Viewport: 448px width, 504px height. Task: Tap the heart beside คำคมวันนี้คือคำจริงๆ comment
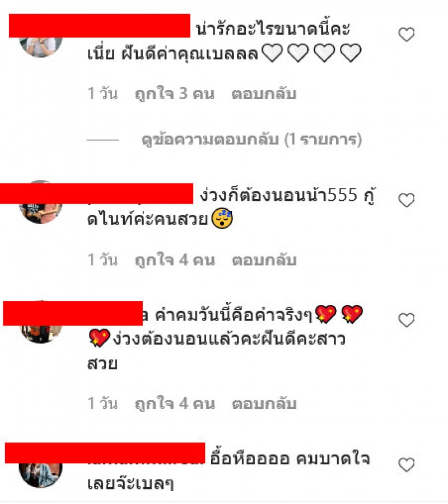(x=407, y=320)
